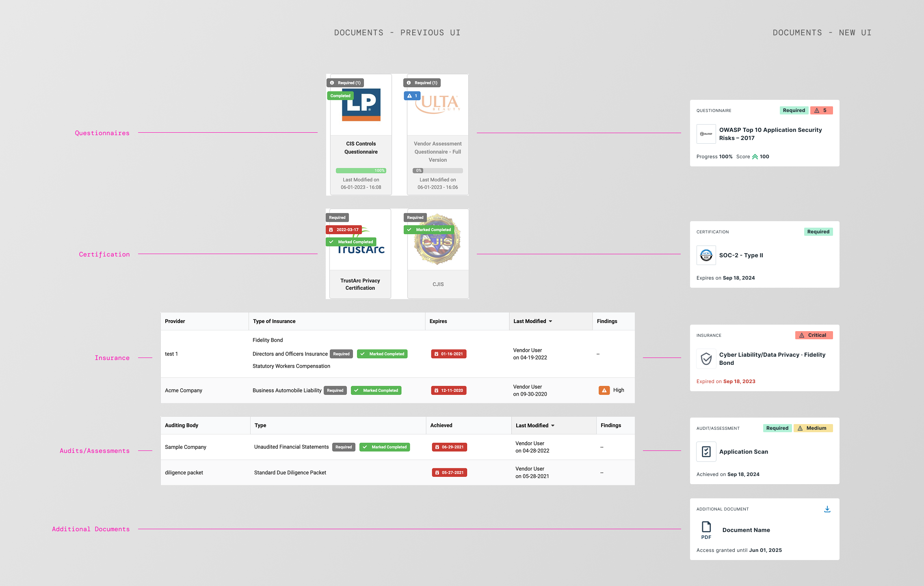Click the download icon on Additional Document card

[x=827, y=509]
